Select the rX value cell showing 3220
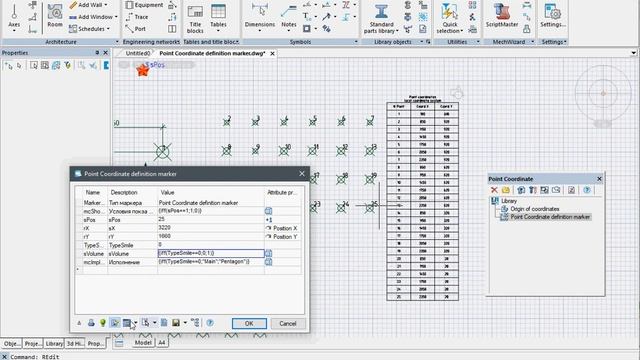This screenshot has height=360, width=640. (x=211, y=228)
